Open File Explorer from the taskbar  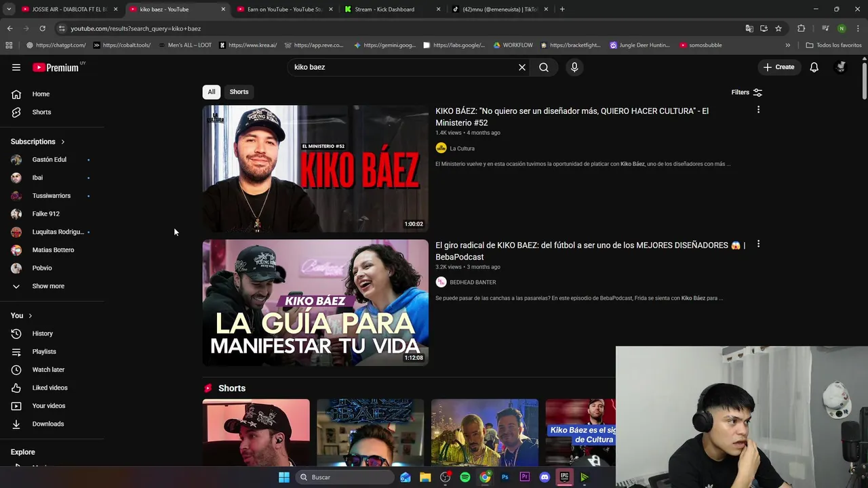pyautogui.click(x=425, y=477)
